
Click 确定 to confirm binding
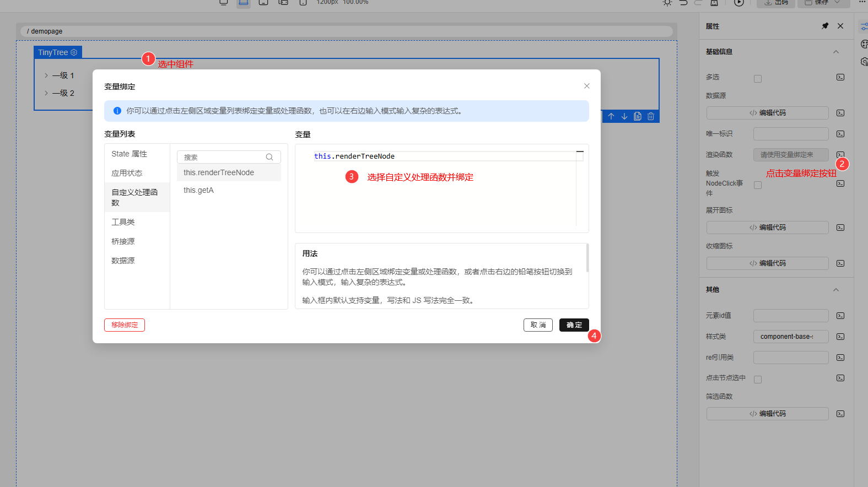(x=574, y=325)
